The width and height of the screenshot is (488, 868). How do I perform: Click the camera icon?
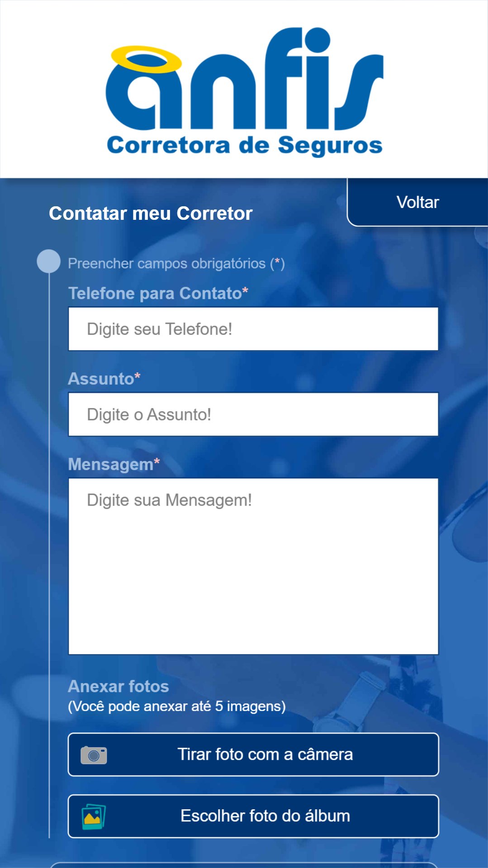click(x=94, y=755)
